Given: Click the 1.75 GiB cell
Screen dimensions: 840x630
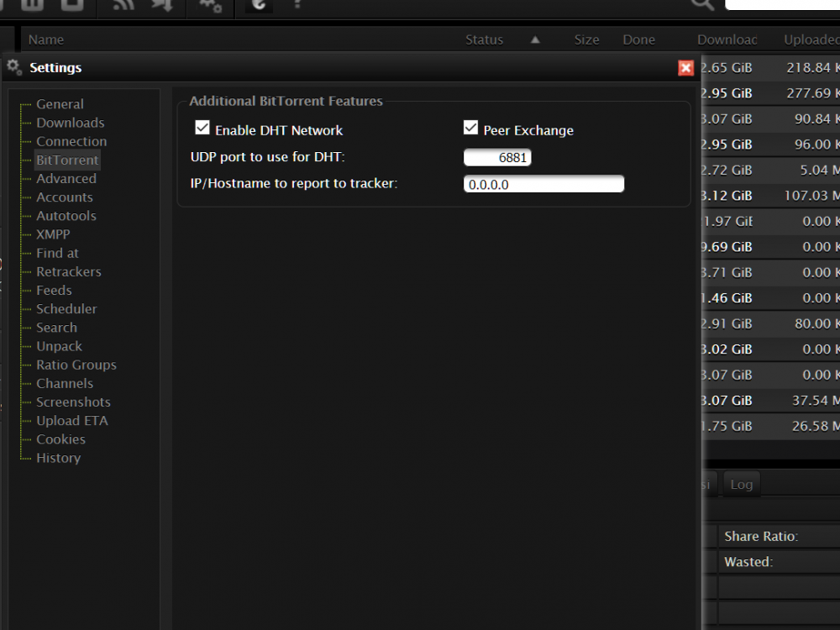Looking at the screenshot, I should pyautogui.click(x=727, y=427).
